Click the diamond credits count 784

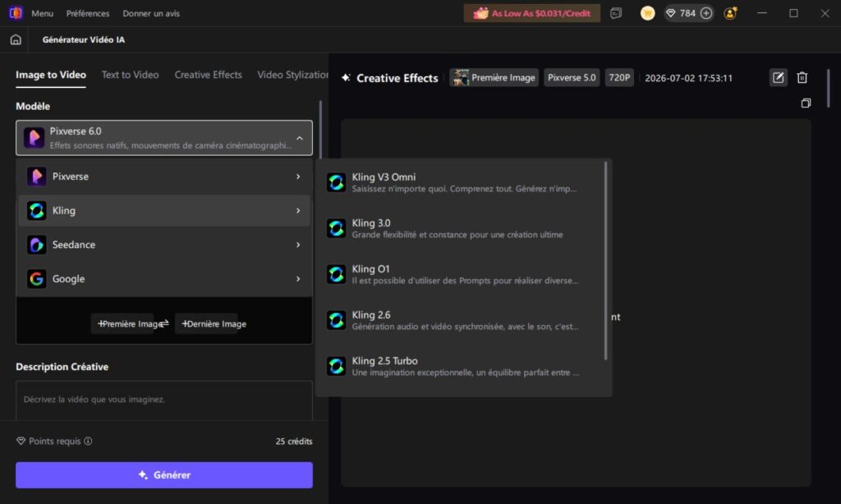[x=681, y=13]
